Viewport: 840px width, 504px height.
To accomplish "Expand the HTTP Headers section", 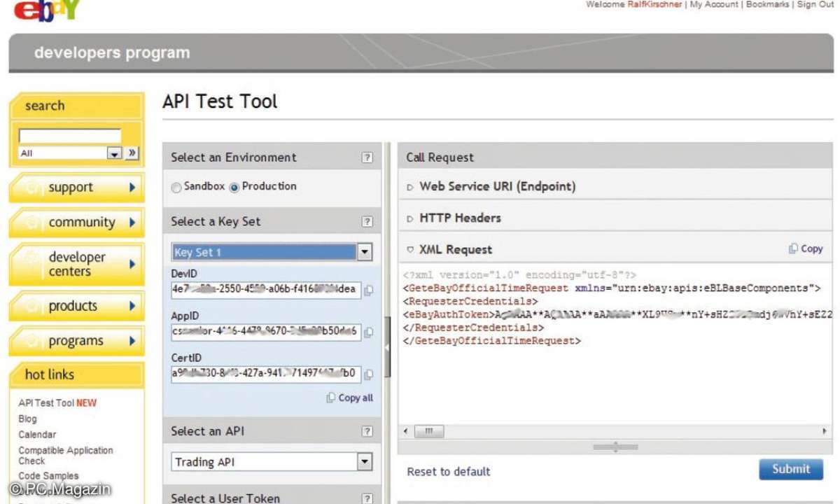I will [410, 218].
